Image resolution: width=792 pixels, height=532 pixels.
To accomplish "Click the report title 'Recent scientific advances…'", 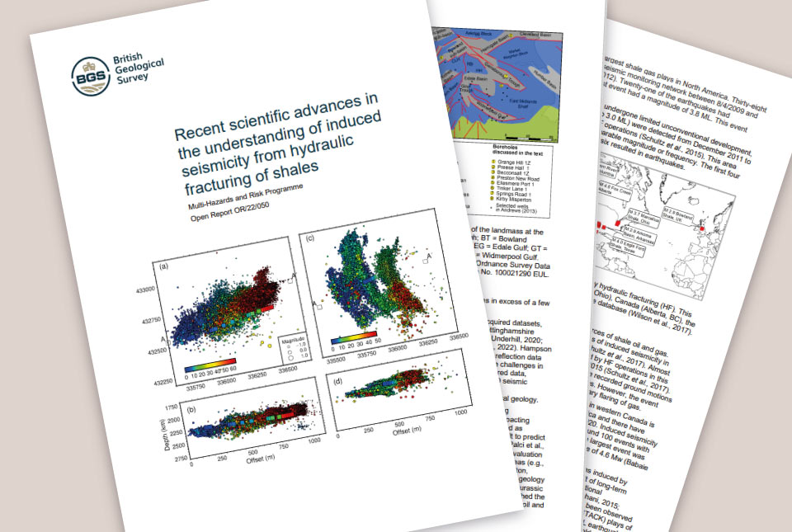I will coord(276,143).
